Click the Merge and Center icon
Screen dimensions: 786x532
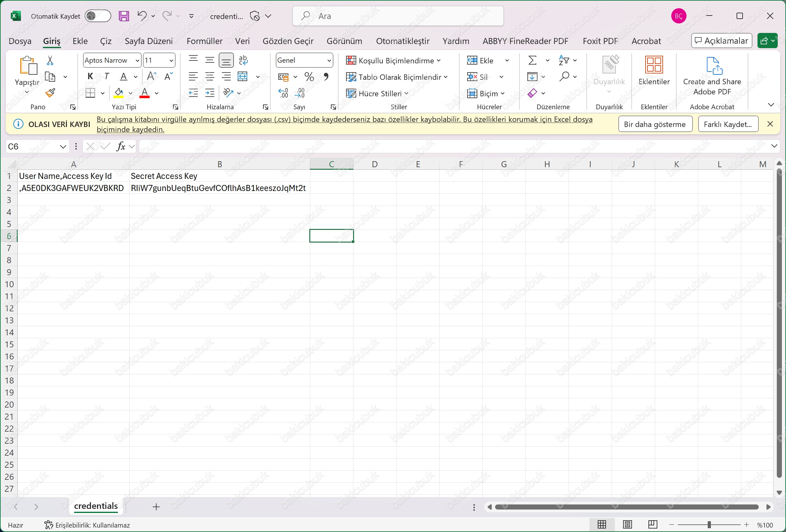coord(242,77)
